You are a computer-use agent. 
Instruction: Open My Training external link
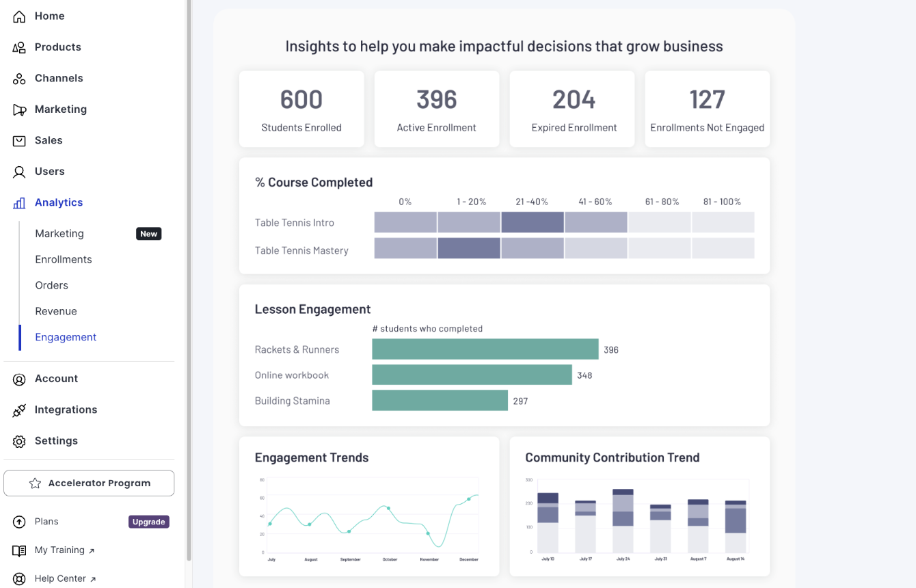(x=65, y=550)
